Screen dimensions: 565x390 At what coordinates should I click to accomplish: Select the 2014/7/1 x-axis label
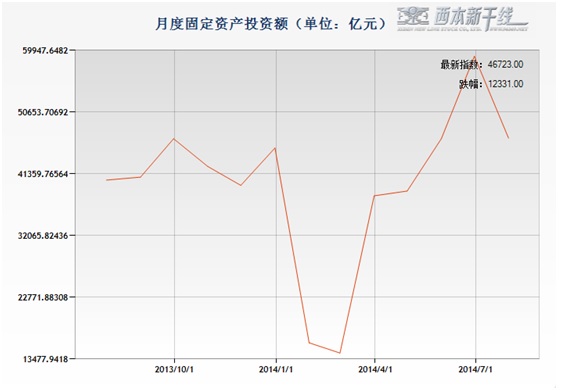click(476, 369)
